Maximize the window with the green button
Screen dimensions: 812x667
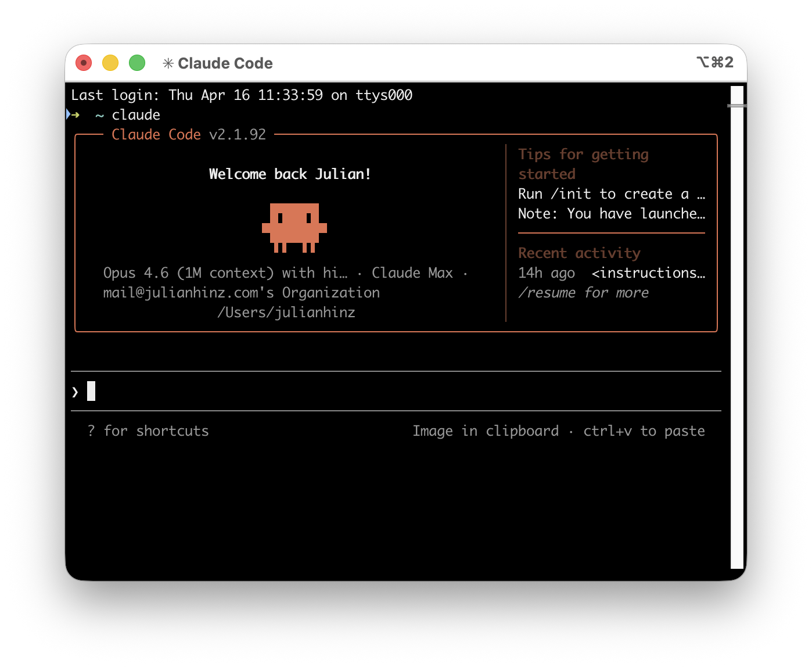click(x=137, y=63)
